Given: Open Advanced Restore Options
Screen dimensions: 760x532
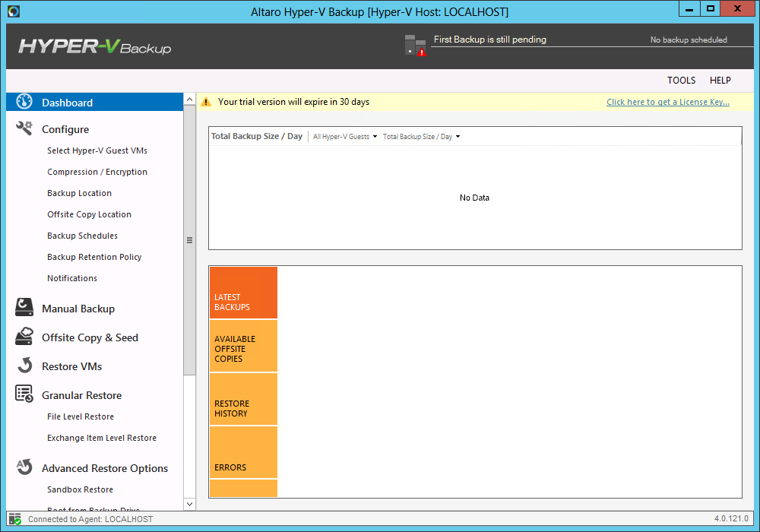Looking at the screenshot, I should pyautogui.click(x=105, y=468).
